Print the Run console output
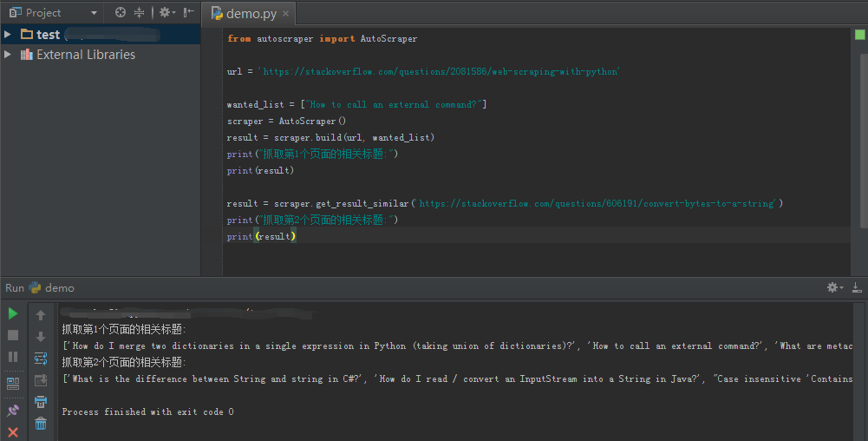This screenshot has width=868, height=441. click(x=41, y=402)
